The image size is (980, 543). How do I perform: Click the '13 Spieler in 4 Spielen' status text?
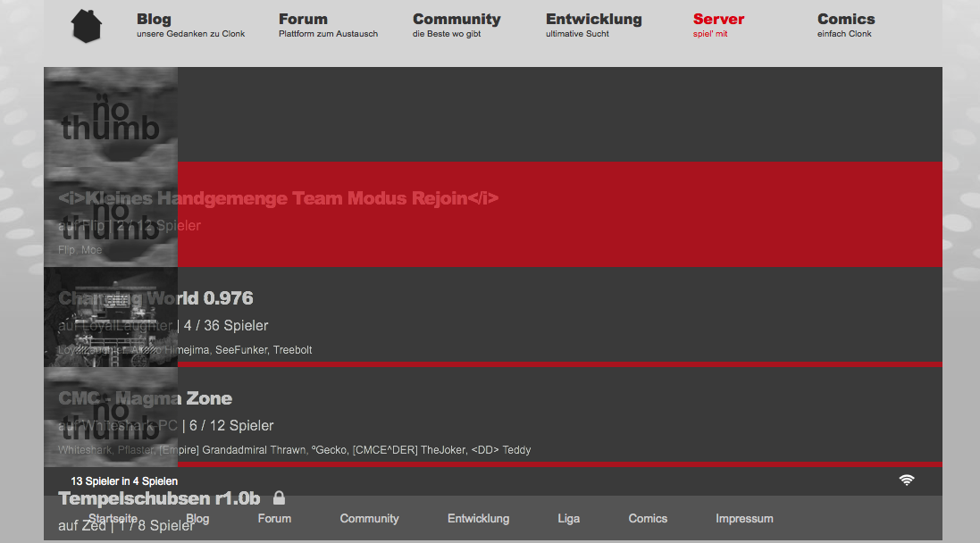124,481
